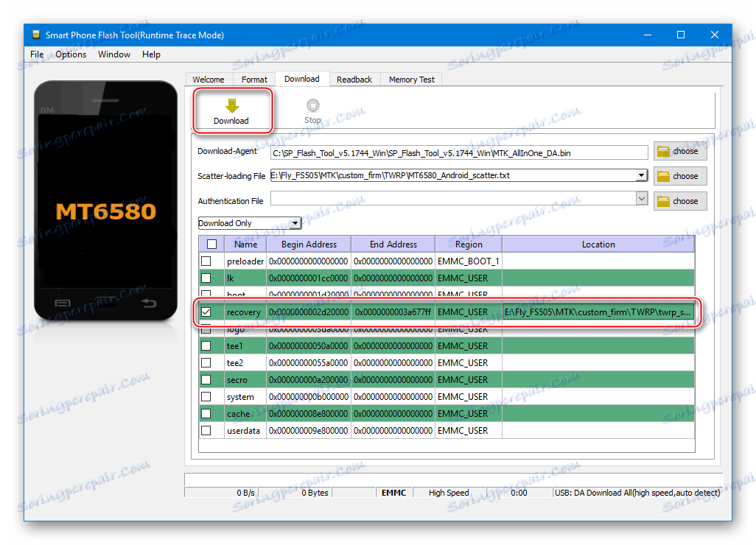Viewport: 756px width, 545px height.
Task: Switch to the Welcome tab
Action: click(209, 80)
